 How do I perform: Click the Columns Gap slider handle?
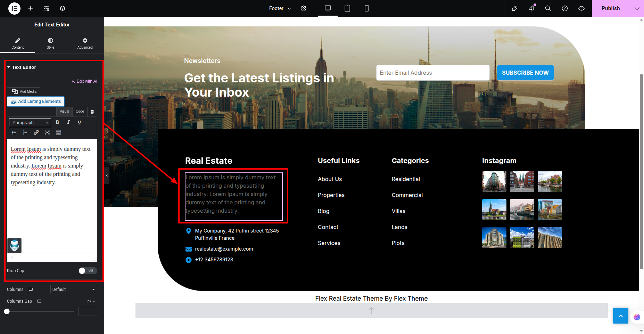click(7, 311)
